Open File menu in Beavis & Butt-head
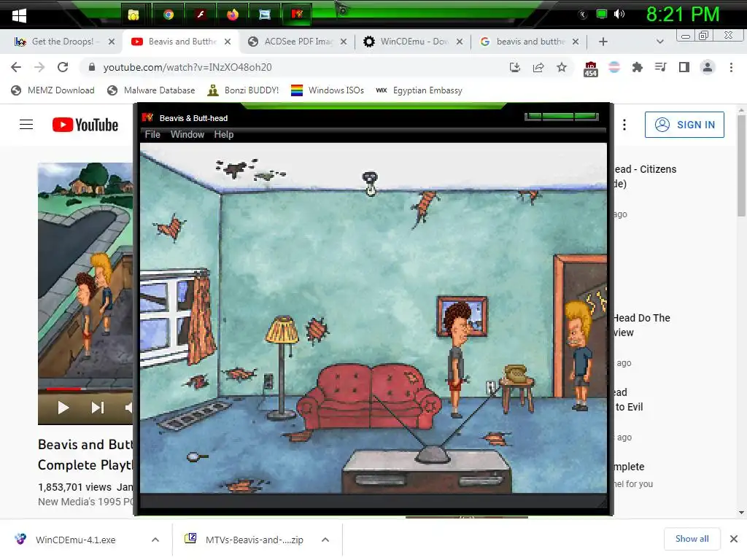 coord(152,134)
